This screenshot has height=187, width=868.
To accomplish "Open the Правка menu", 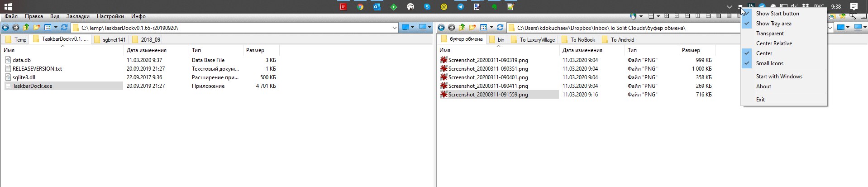I will click(x=34, y=16).
